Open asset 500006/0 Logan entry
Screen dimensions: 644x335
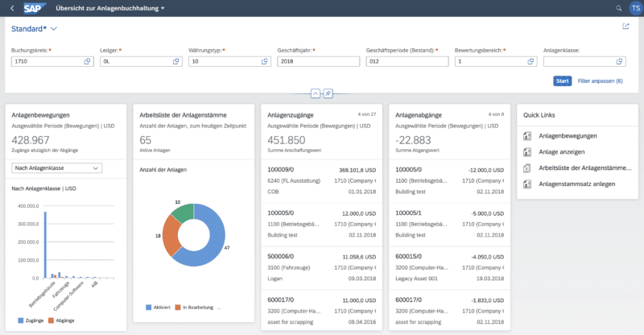321,267
